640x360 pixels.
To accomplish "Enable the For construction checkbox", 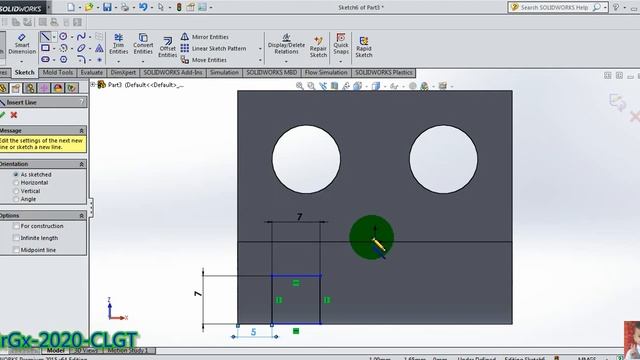I will (16, 226).
